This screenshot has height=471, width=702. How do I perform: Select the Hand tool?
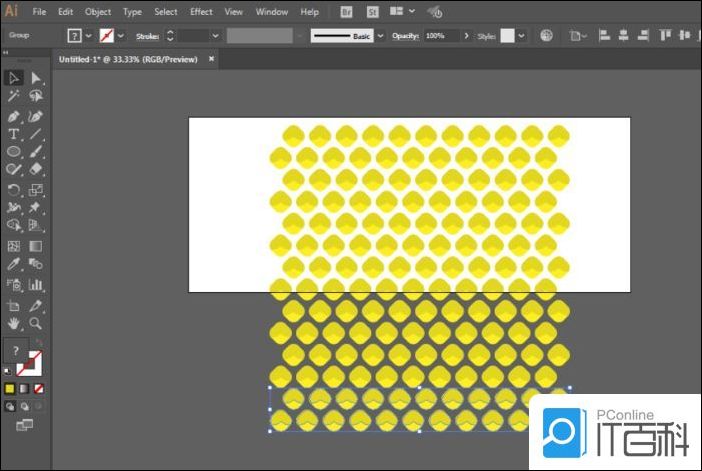tap(14, 324)
